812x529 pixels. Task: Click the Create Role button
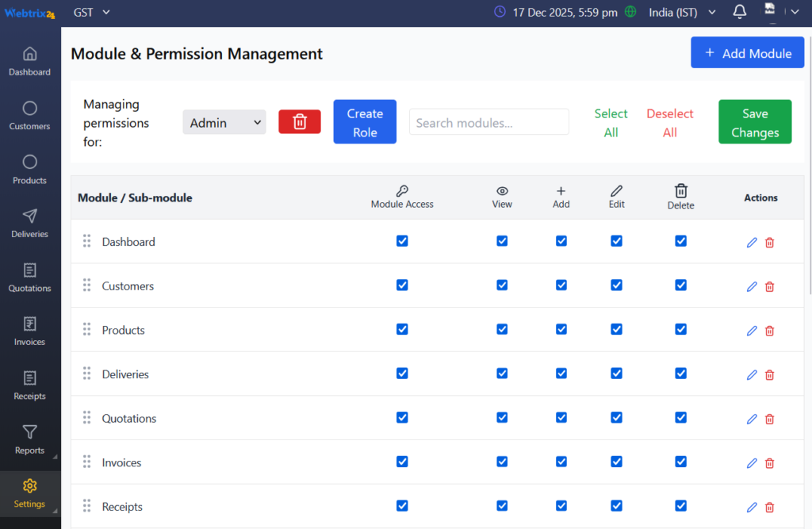tap(365, 122)
